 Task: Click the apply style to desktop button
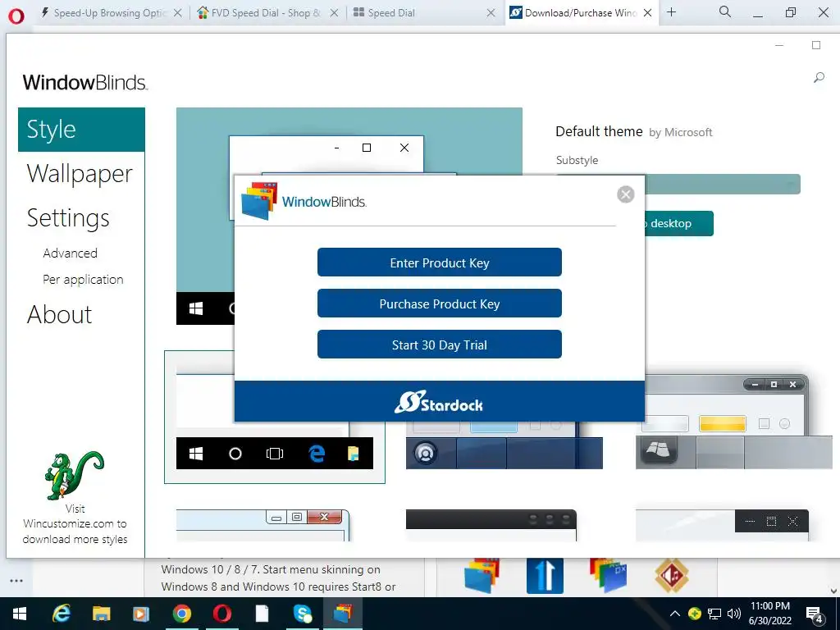[x=679, y=223]
